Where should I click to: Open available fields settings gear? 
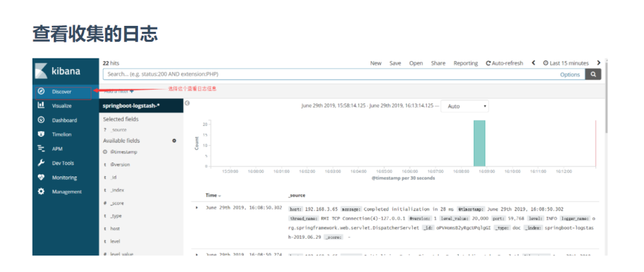click(x=174, y=140)
